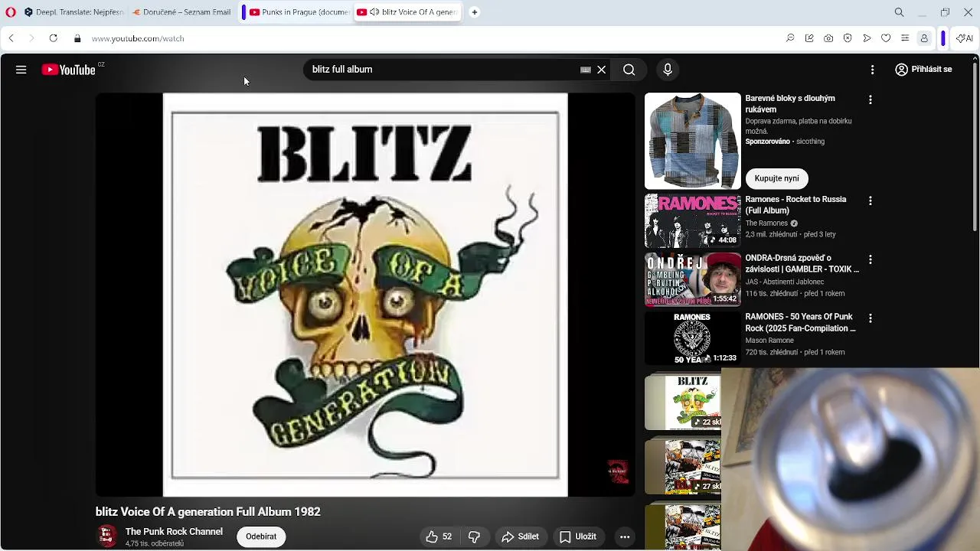Open Ramones Rocket to Russia title

click(x=796, y=205)
